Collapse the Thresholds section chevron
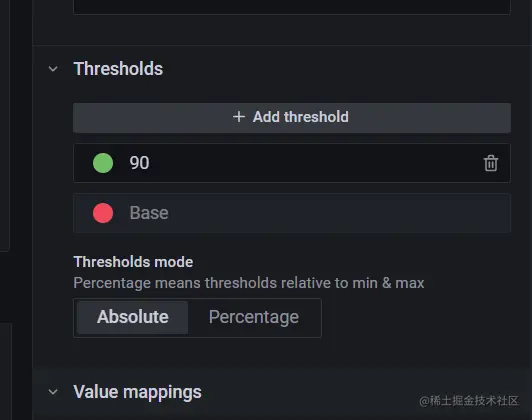The image size is (532, 420). pos(53,69)
